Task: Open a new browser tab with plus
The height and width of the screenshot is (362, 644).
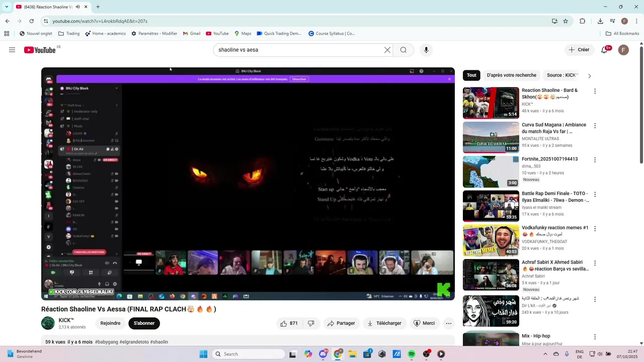Action: point(98,7)
